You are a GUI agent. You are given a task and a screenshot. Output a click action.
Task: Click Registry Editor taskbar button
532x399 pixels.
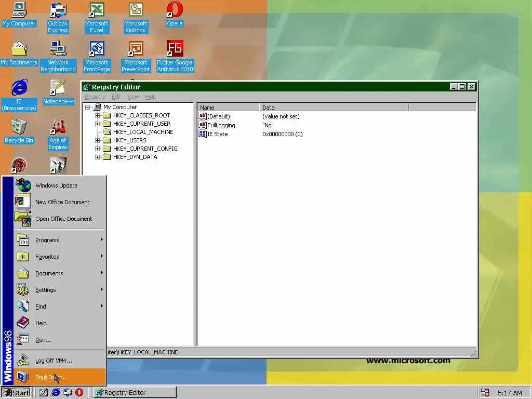click(135, 393)
